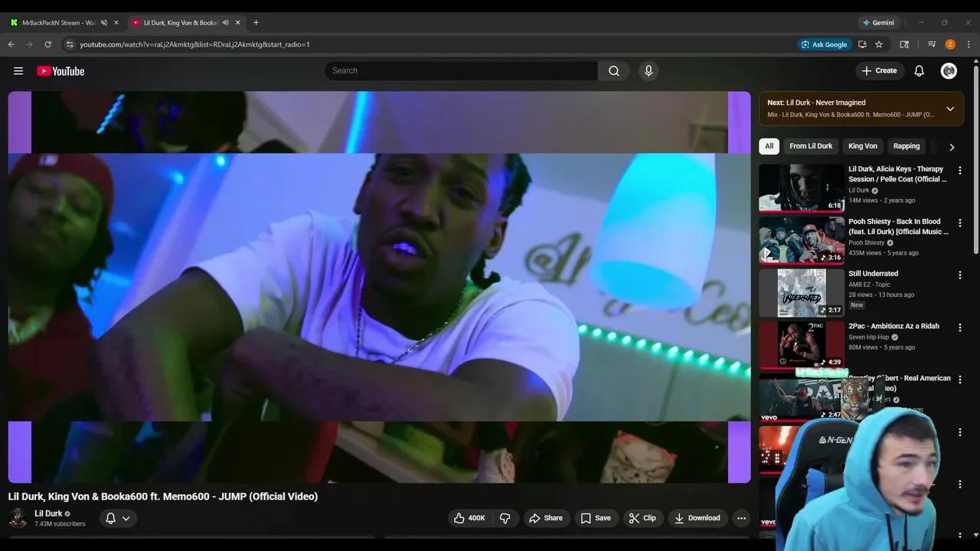
Task: Select the King Von filter chip
Action: 863,146
